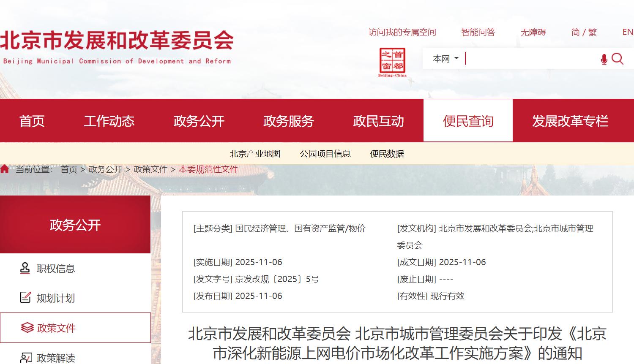This screenshot has width=634, height=364.
Task: Open 智能问答 smart Q&A link
Action: click(478, 32)
